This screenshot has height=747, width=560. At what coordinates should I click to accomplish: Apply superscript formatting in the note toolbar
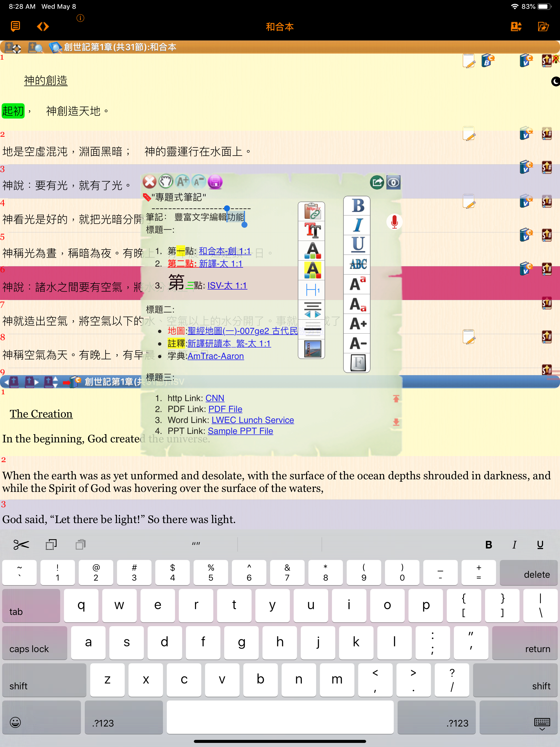pyautogui.click(x=357, y=284)
